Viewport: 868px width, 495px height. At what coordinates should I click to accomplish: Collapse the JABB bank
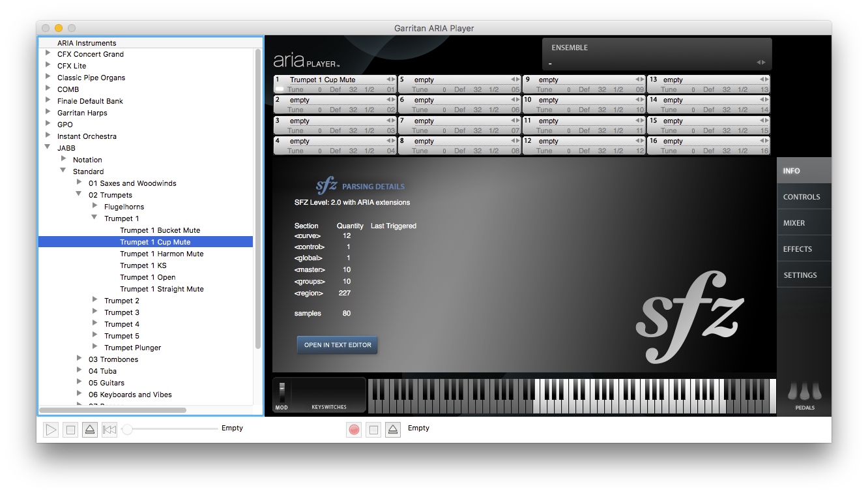pyautogui.click(x=48, y=147)
